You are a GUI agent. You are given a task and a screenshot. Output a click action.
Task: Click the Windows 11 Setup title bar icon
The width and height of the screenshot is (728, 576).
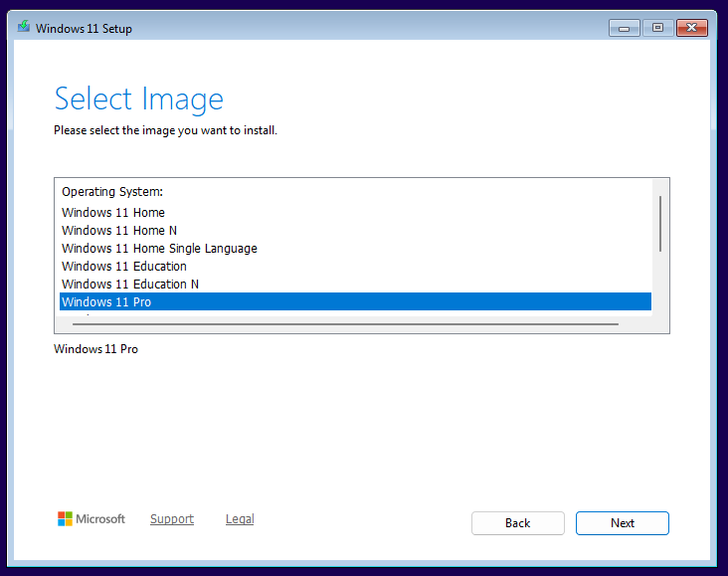pos(24,27)
